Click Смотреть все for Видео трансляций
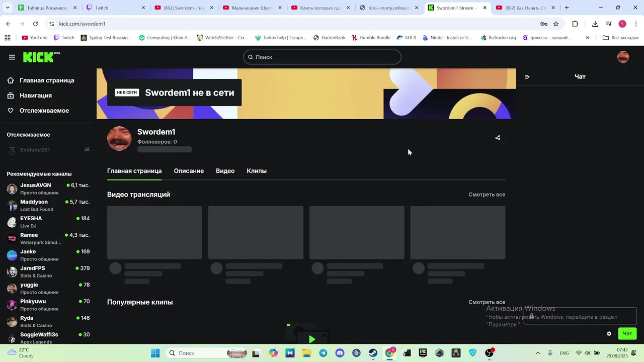Image resolution: width=644 pixels, height=362 pixels. (x=487, y=195)
